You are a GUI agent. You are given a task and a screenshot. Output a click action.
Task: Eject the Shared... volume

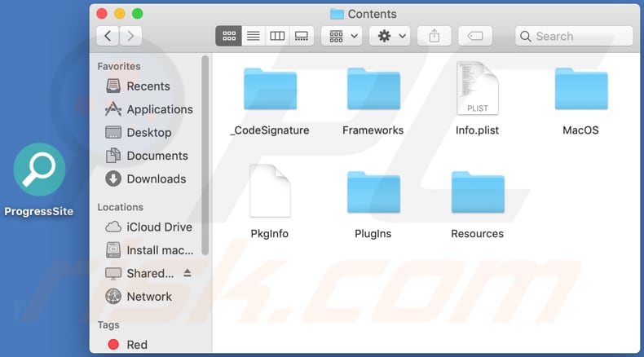click(187, 273)
